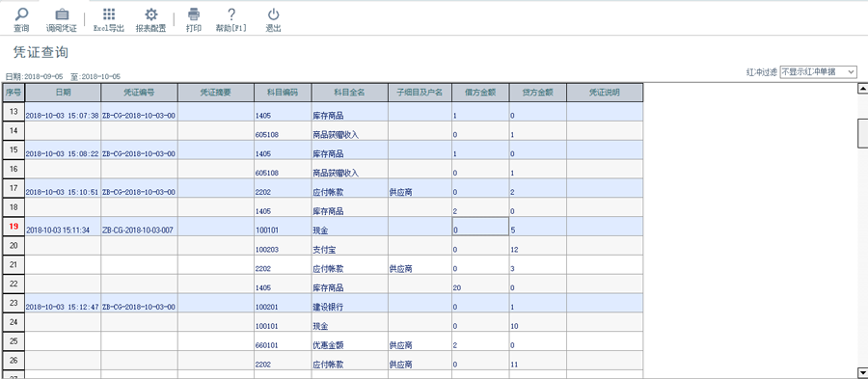
Task: Open 调阅凭证 briefcase icon
Action: (62, 14)
